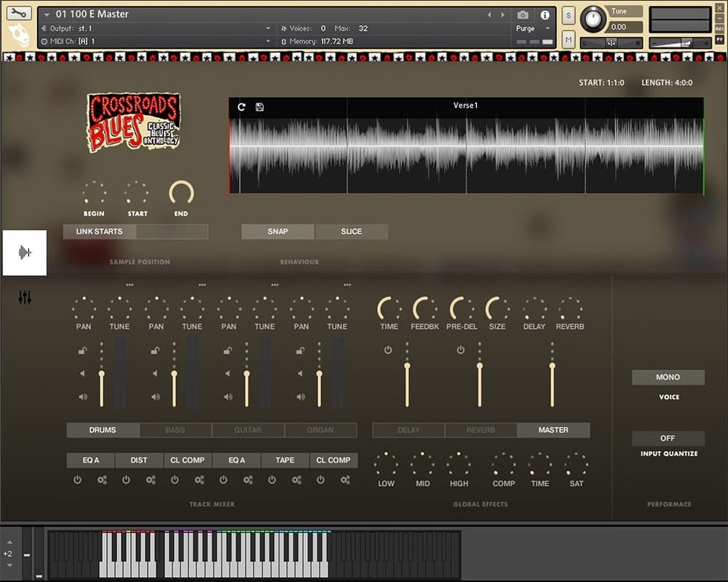Switch to the GUITAR track tab
This screenshot has width=728, height=582.
[x=247, y=430]
